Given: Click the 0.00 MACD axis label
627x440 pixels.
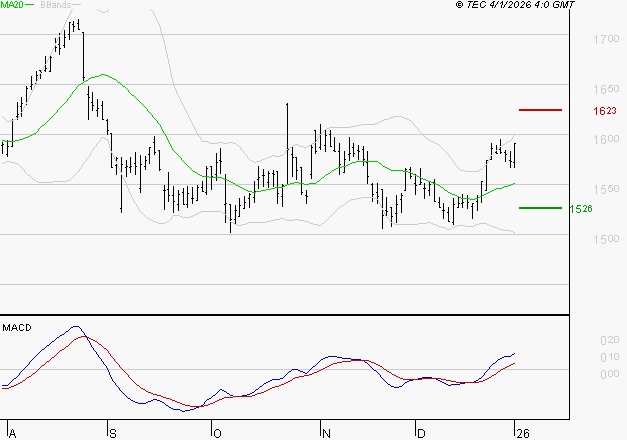Looking at the screenshot, I should click(610, 374).
